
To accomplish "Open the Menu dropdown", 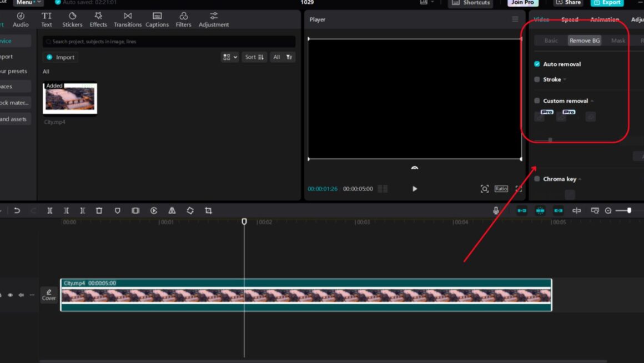I will tap(28, 2).
